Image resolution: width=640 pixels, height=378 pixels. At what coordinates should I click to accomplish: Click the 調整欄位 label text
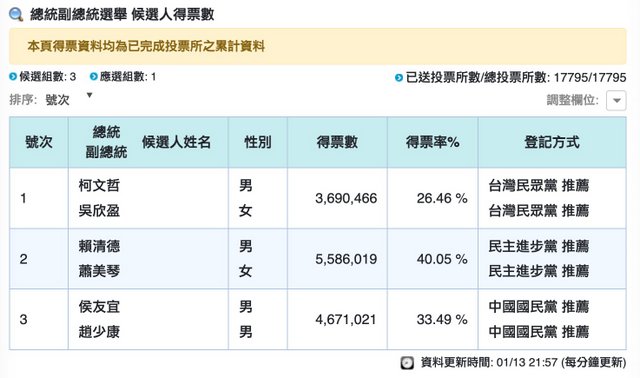[x=573, y=100]
